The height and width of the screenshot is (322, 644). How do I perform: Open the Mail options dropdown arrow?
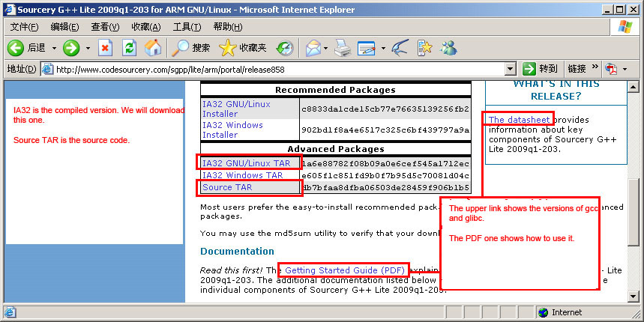click(x=325, y=49)
